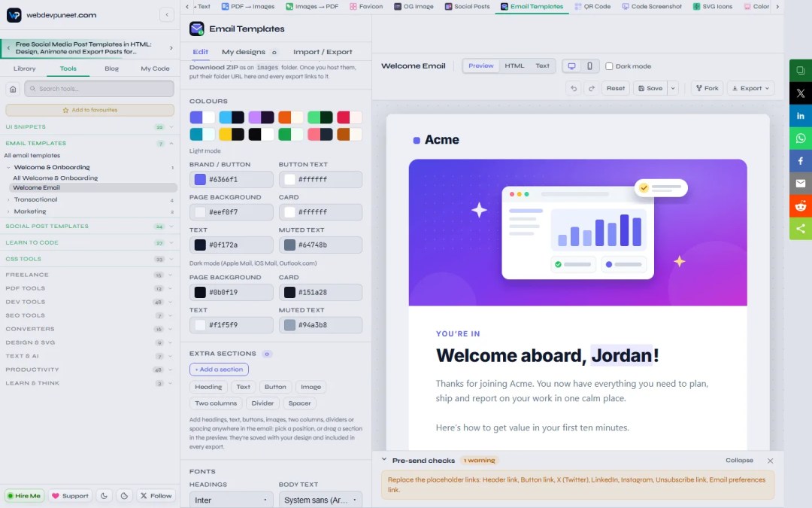
Task: Select Text view mode
Action: 542,65
